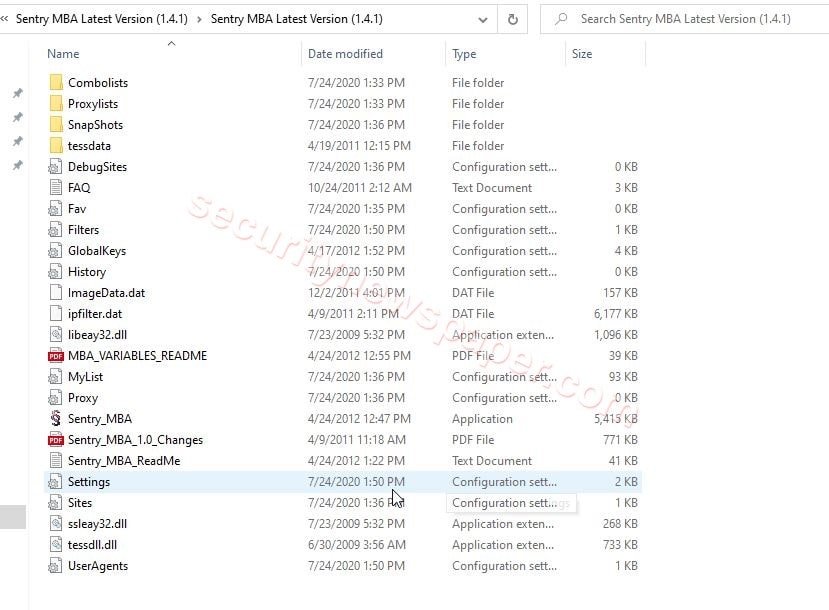This screenshot has width=829, height=610.
Task: Click the first Sentry MBA breadcrumb
Action: [x=102, y=19]
